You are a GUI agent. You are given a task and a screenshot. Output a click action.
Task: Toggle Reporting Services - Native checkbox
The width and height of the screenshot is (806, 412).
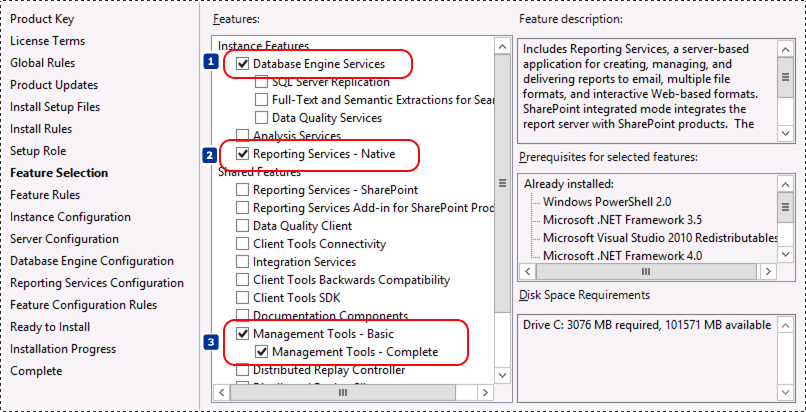pyautogui.click(x=243, y=155)
